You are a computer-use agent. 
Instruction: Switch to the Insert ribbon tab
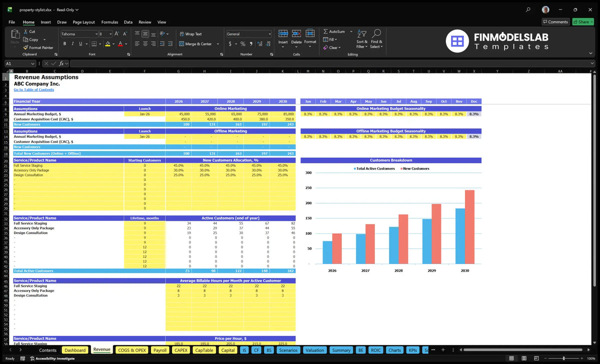click(45, 22)
